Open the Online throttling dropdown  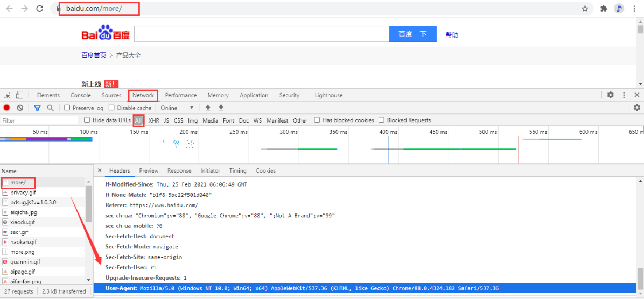coord(177,108)
